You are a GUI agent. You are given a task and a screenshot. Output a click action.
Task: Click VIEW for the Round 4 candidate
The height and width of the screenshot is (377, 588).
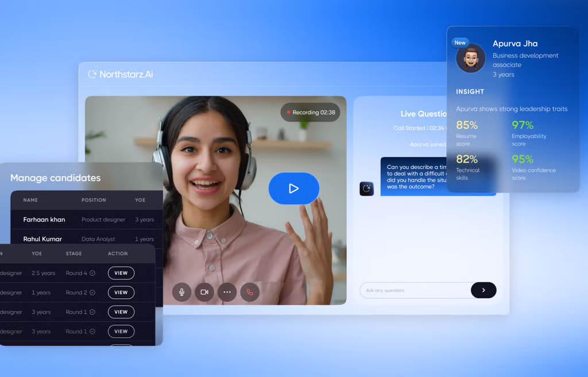[121, 273]
